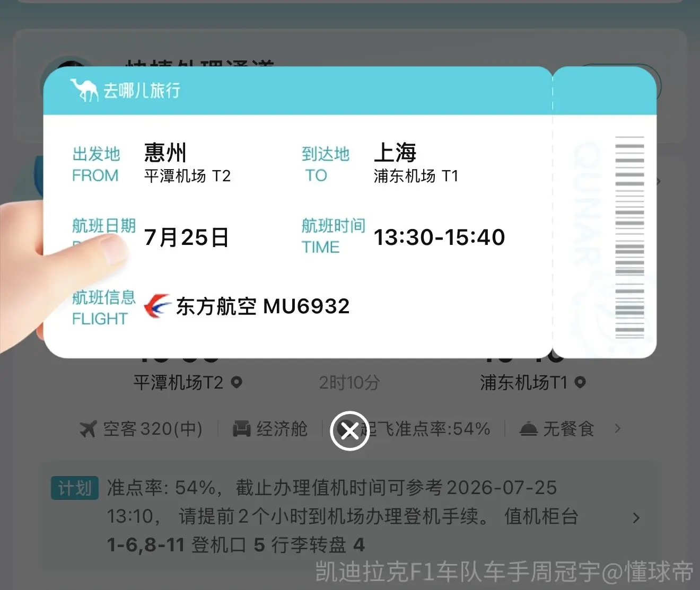Open location pin next to 浦东机场T1
Viewport: 700px width, 590px height.
point(580,382)
